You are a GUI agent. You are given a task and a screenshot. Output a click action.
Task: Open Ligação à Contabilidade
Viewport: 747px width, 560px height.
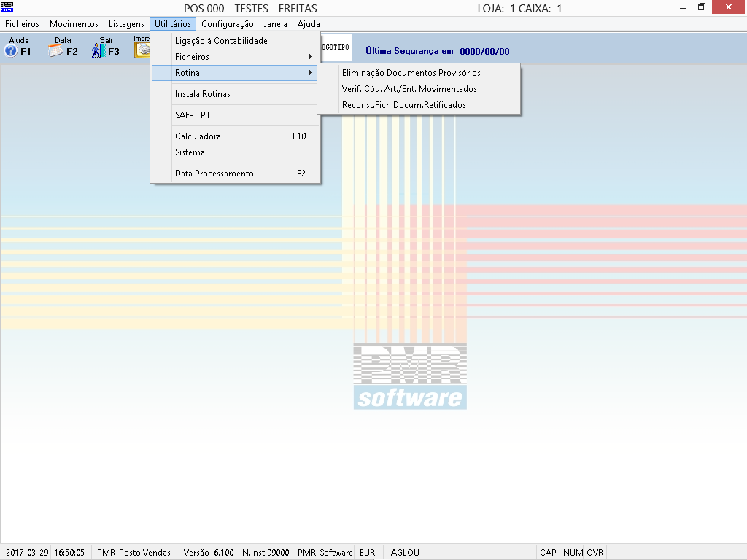tap(221, 41)
